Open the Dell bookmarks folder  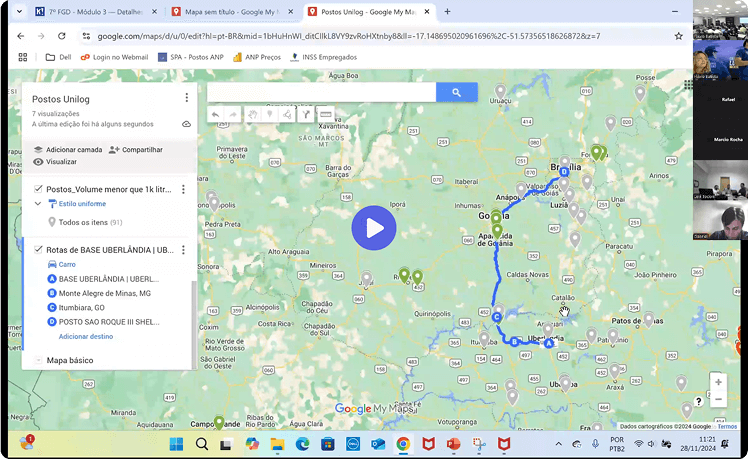click(58, 57)
